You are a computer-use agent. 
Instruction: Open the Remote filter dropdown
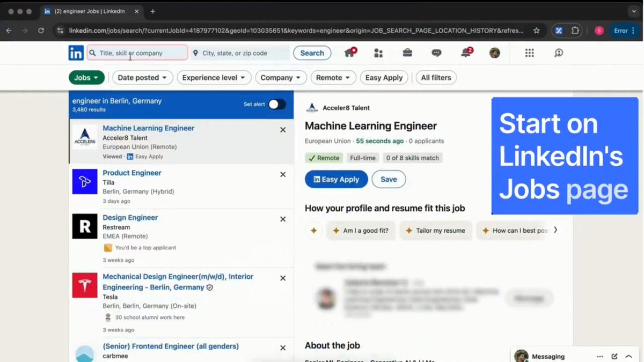click(333, 78)
